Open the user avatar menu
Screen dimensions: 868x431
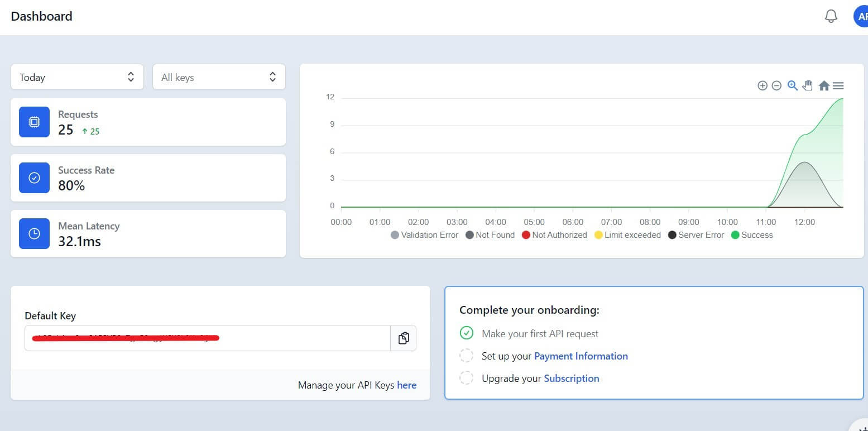[x=860, y=17]
